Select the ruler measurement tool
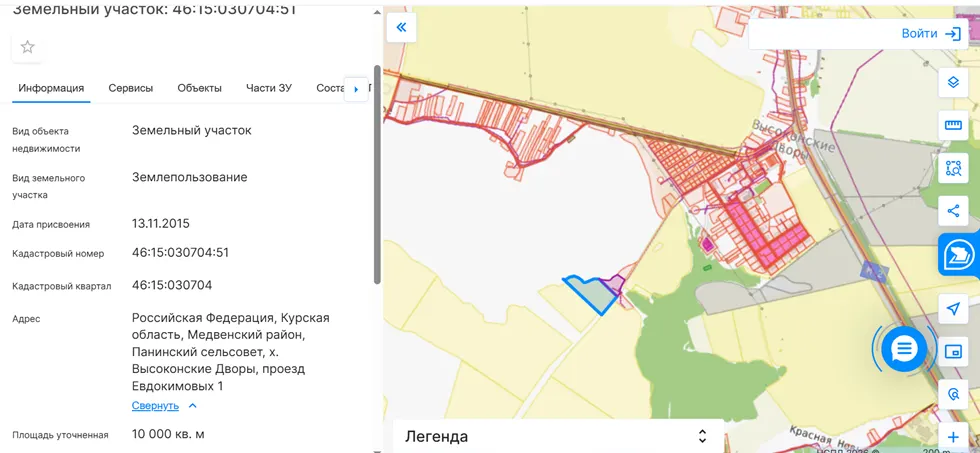Image resolution: width=980 pixels, height=453 pixels. (953, 125)
